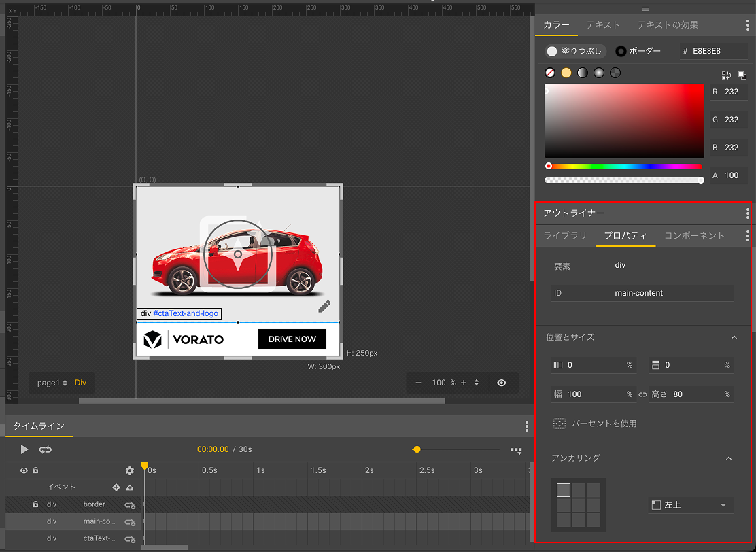Click the zoom in plus button
This screenshot has width=756, height=552.
tap(464, 383)
